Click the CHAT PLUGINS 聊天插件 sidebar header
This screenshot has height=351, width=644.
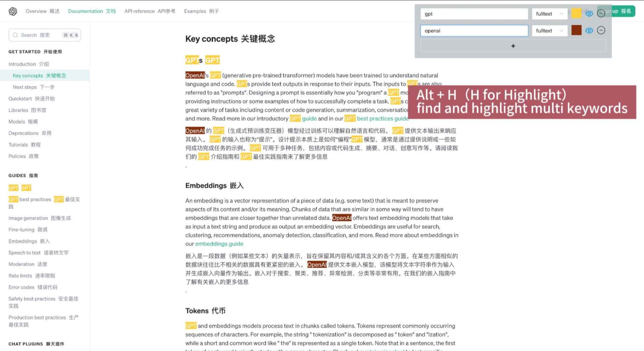36,344
